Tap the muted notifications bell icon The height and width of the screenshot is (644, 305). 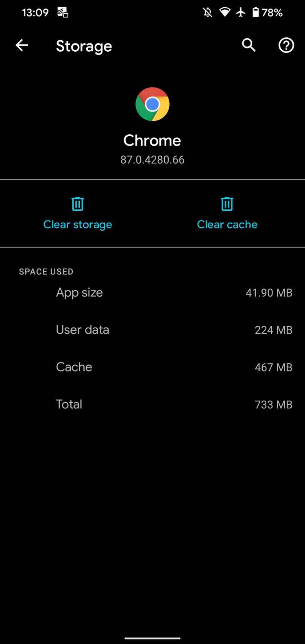(207, 12)
